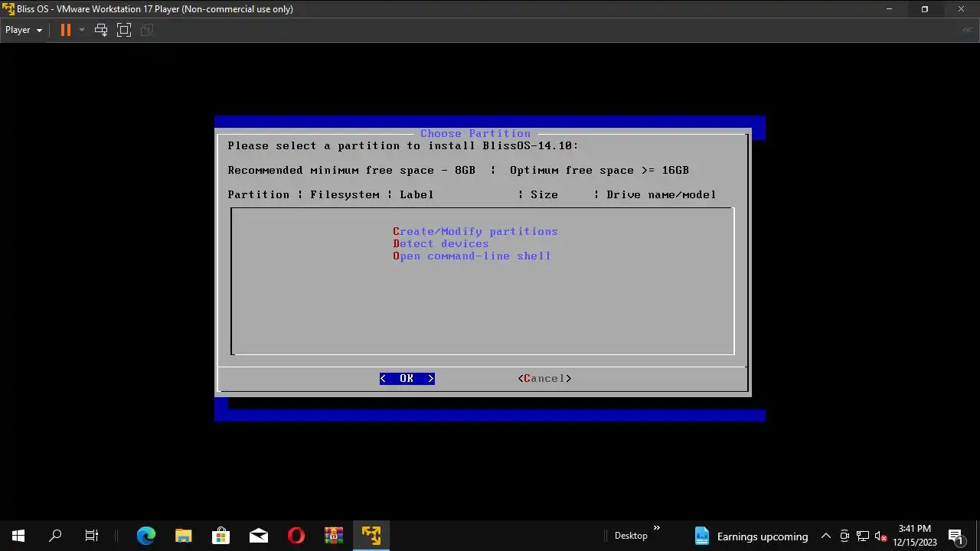Open the Windows Start menu

[18, 536]
